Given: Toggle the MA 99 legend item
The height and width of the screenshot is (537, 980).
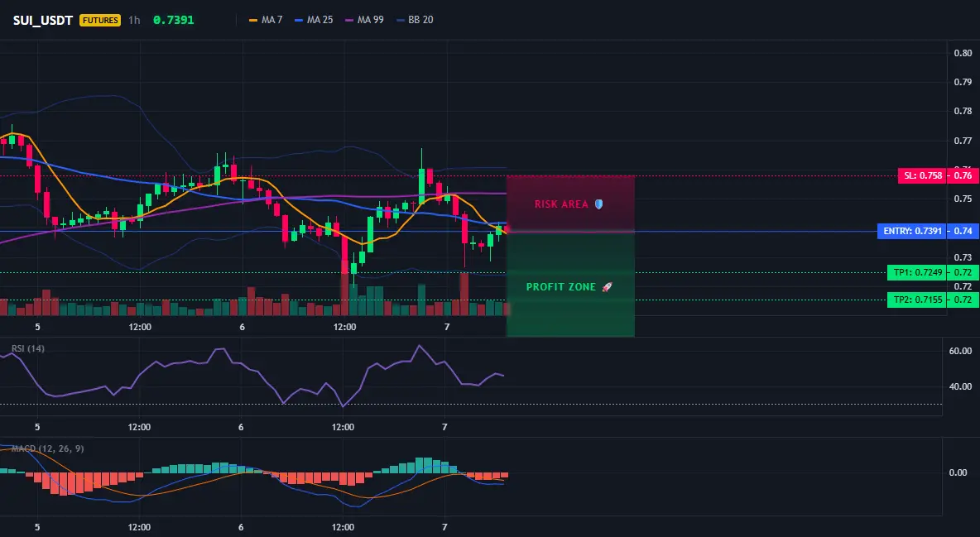Looking at the screenshot, I should [x=364, y=20].
